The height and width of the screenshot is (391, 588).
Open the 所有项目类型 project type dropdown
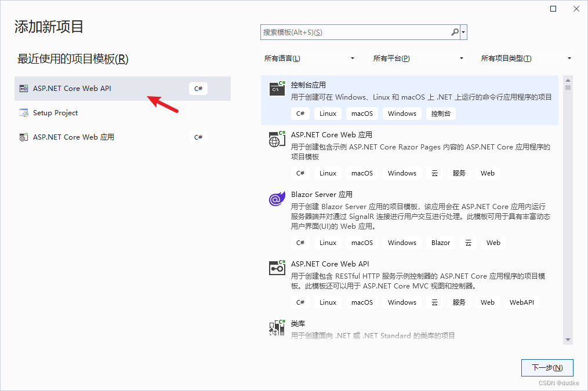click(526, 59)
